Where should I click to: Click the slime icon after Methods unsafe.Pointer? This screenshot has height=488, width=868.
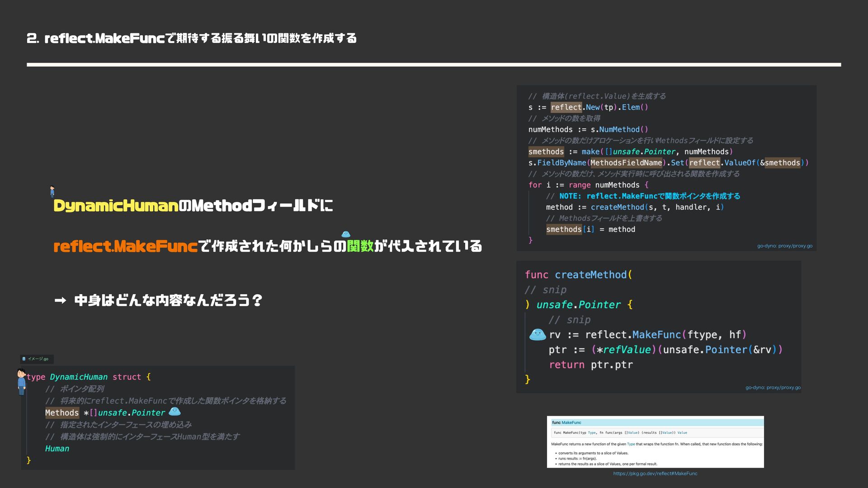pyautogui.click(x=175, y=412)
